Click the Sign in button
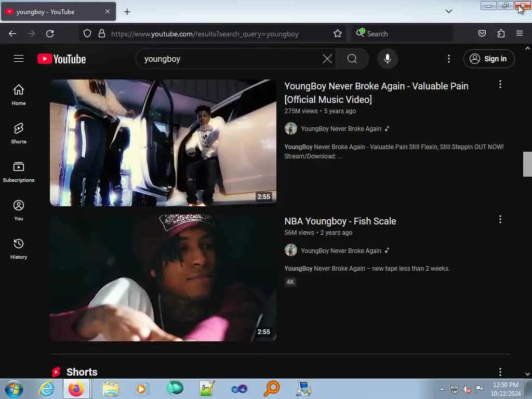The image size is (532, 399). point(489,59)
